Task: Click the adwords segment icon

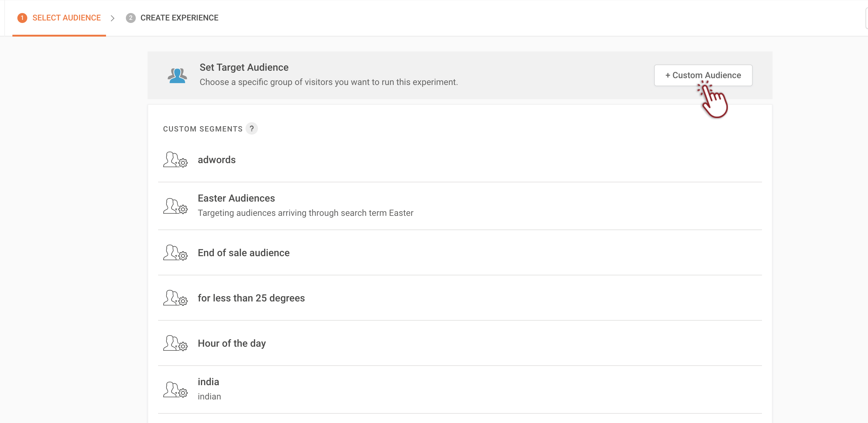Action: (x=175, y=160)
